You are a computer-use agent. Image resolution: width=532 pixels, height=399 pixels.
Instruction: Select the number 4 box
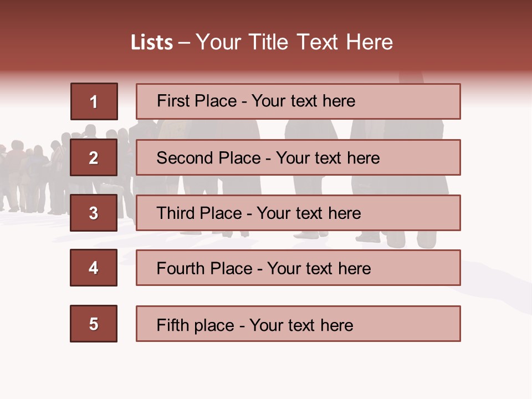pos(94,268)
